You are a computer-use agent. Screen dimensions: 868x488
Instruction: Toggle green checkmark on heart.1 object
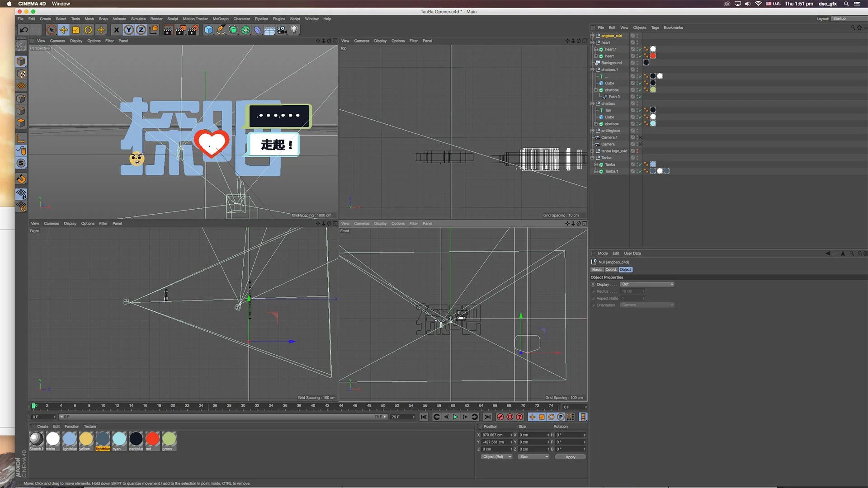pyautogui.click(x=640, y=49)
